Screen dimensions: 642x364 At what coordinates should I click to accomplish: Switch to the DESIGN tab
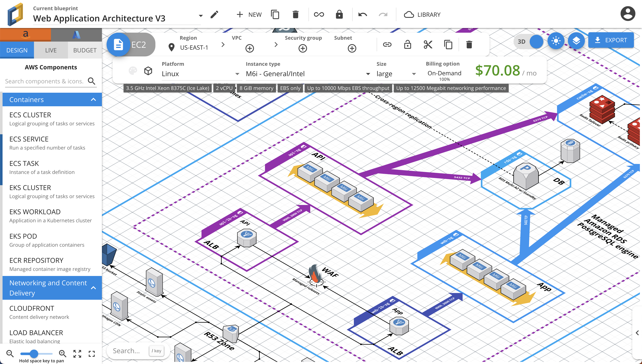(17, 50)
